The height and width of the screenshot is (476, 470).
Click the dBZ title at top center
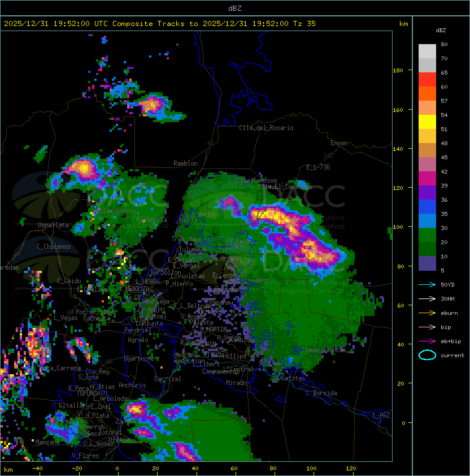tap(235, 8)
